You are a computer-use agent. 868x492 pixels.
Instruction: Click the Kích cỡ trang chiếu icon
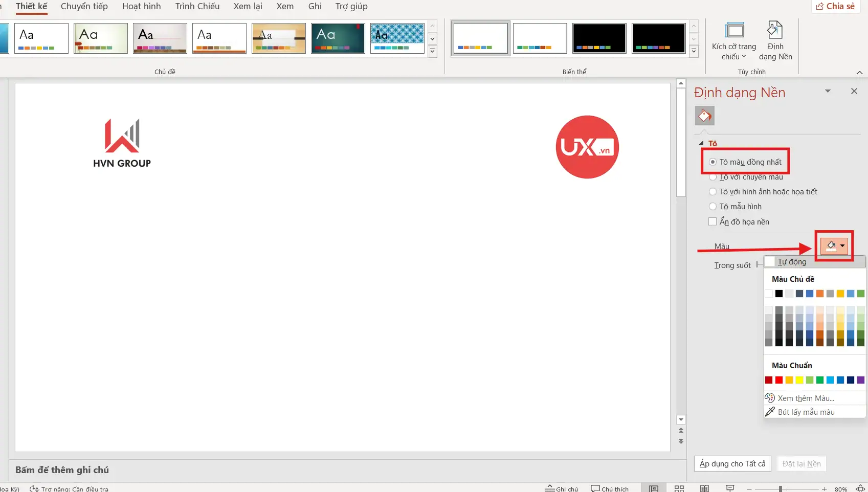click(735, 31)
